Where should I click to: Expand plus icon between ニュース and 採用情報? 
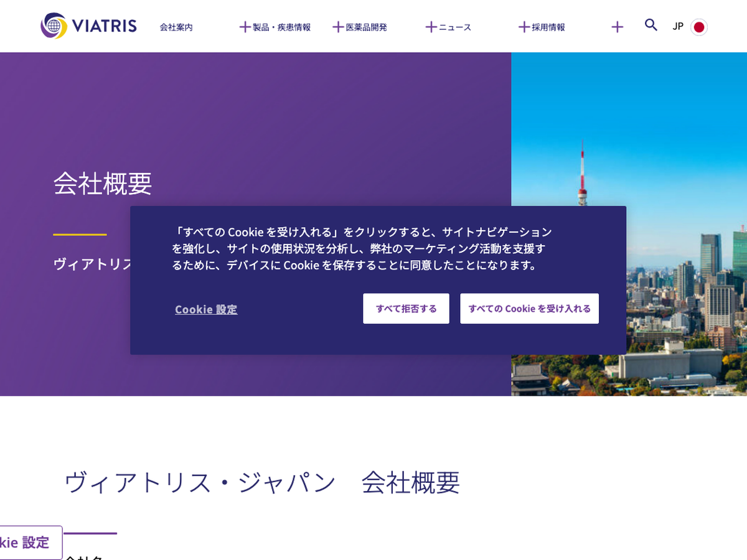point(524,27)
